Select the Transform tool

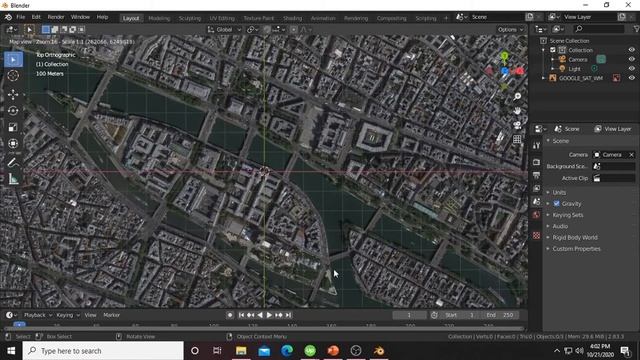[13, 144]
